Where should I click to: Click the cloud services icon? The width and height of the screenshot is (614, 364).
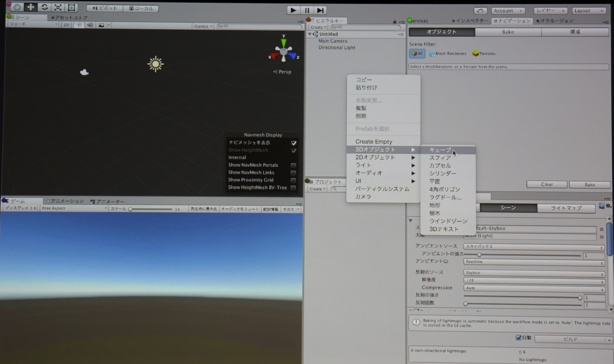click(x=480, y=11)
